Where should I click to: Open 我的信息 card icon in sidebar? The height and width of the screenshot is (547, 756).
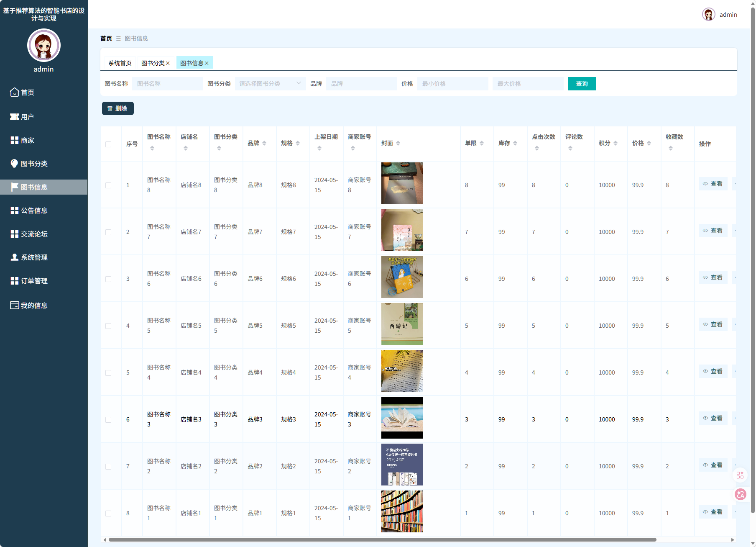click(15, 305)
